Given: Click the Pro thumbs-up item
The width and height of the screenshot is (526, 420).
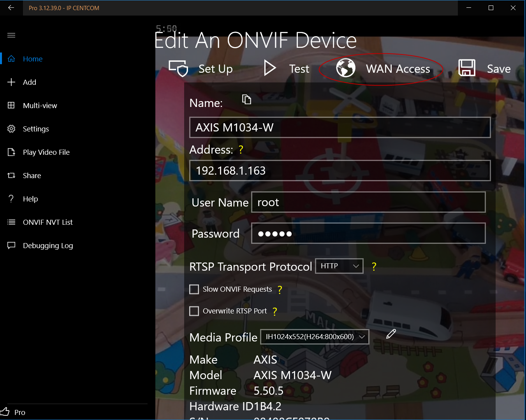Looking at the screenshot, I should 14,412.
